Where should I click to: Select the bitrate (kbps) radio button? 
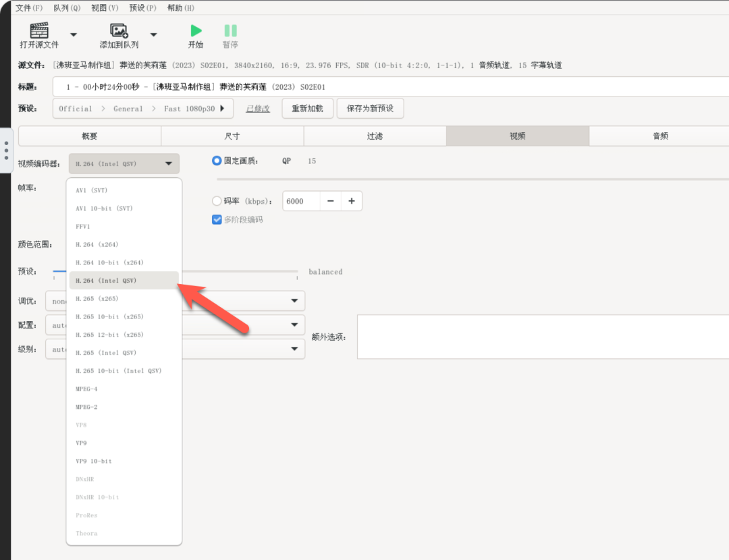pyautogui.click(x=216, y=201)
